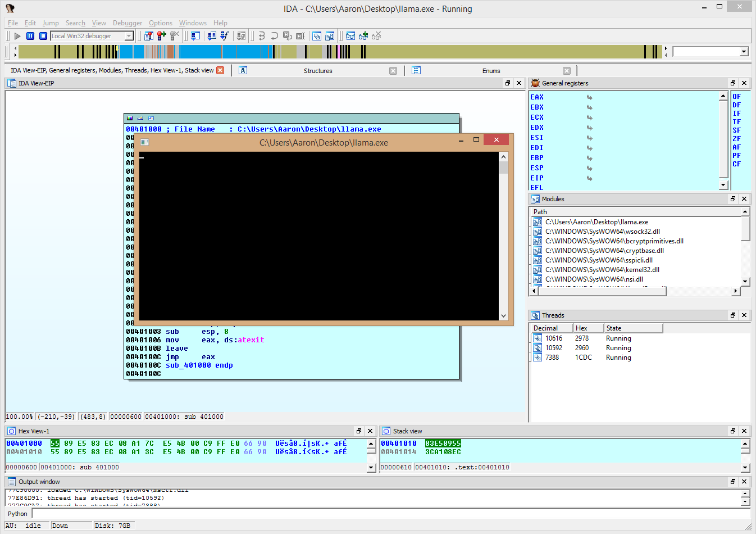Select the EBX register label
756x534 pixels.
point(537,107)
